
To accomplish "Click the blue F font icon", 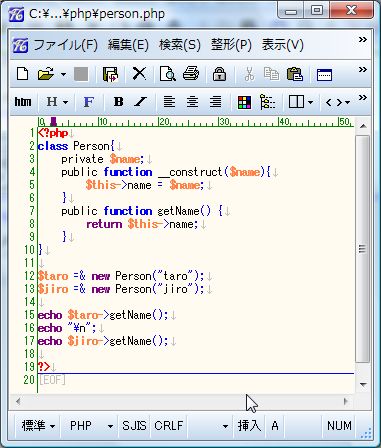I will point(88,102).
